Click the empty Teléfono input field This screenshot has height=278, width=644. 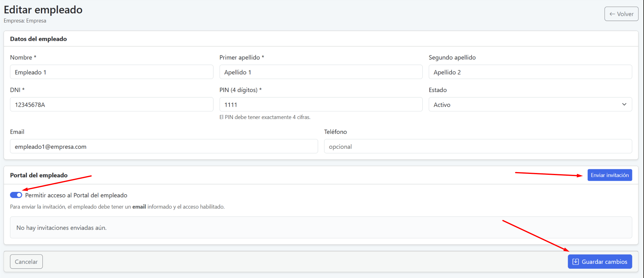point(478,147)
